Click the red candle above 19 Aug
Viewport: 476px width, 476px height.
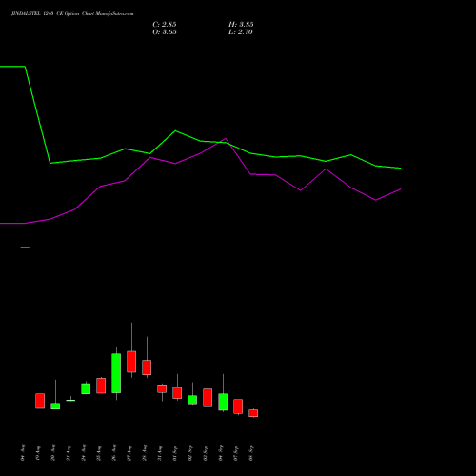coord(40,401)
